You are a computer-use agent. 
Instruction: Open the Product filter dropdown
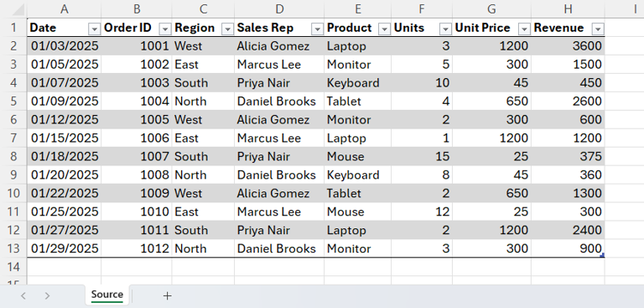coord(384,29)
